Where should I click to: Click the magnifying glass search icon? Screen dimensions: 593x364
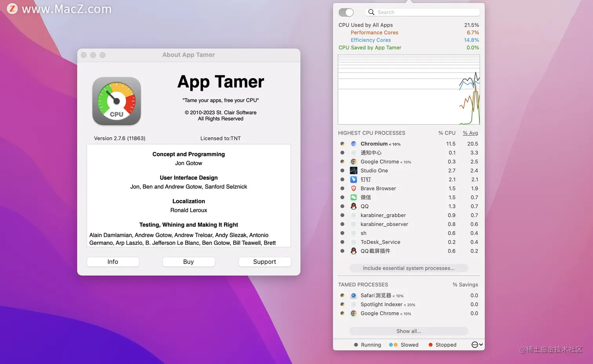pos(371,12)
